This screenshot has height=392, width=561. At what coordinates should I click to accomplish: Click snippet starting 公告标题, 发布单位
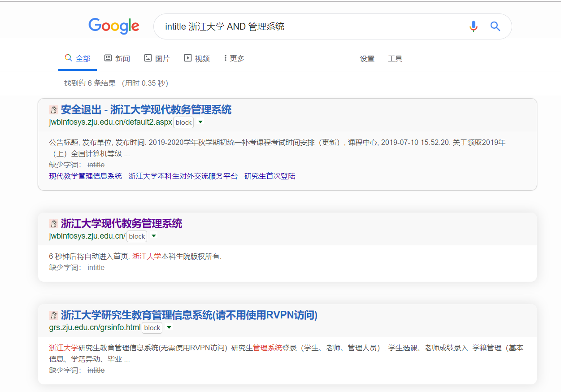[277, 148]
